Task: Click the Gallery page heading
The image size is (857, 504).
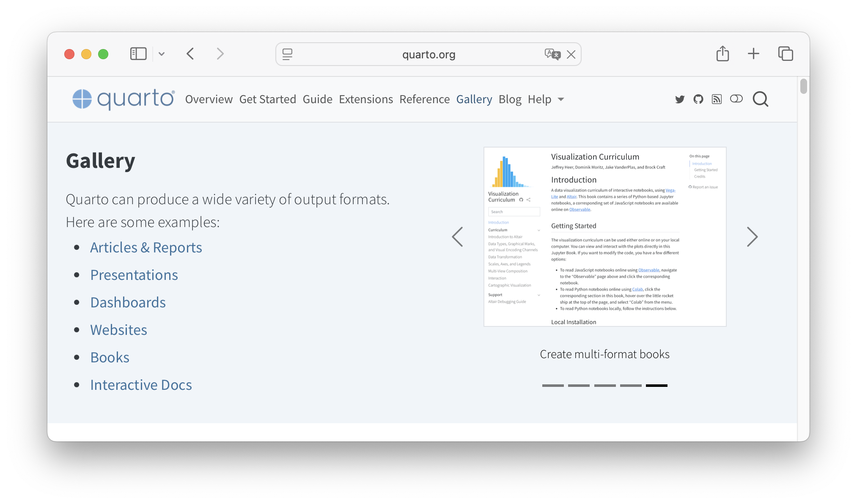Action: click(x=100, y=161)
